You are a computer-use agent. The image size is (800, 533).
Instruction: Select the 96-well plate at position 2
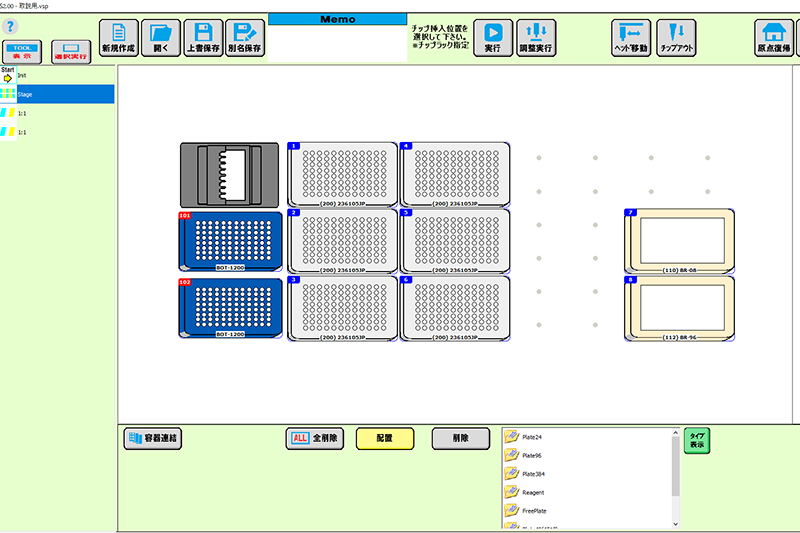click(x=342, y=241)
